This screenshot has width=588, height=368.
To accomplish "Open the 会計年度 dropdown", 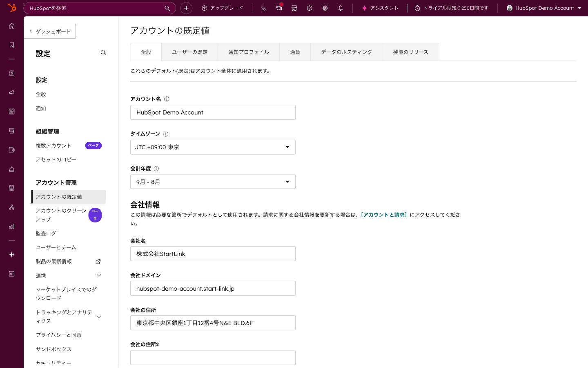I will [x=212, y=182].
